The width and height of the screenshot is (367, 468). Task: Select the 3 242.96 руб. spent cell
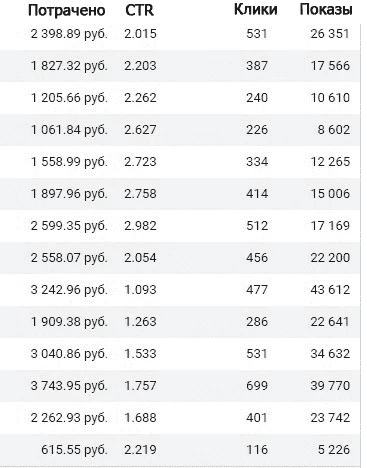pyautogui.click(x=69, y=290)
